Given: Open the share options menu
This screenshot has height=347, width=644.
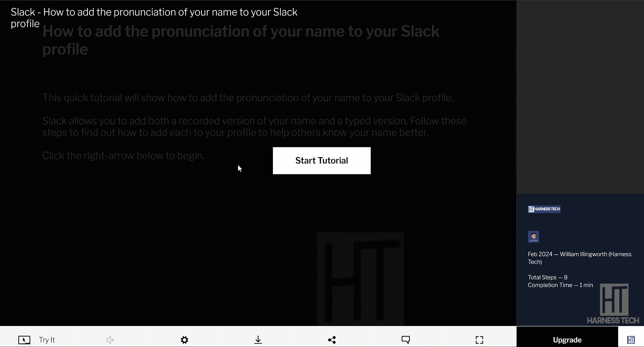Looking at the screenshot, I should 332,339.
